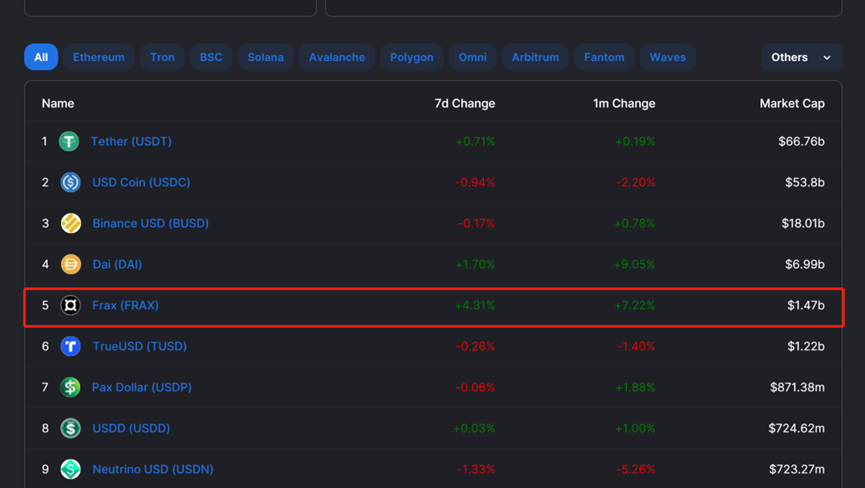Click the USDD coin logo icon
Viewport: 865px width, 488px height.
click(71, 428)
